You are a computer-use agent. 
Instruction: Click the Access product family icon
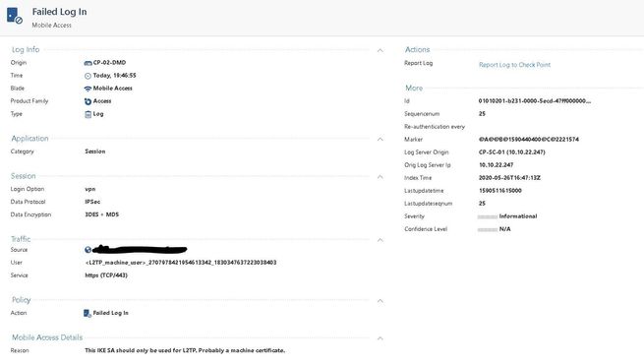[x=88, y=101]
